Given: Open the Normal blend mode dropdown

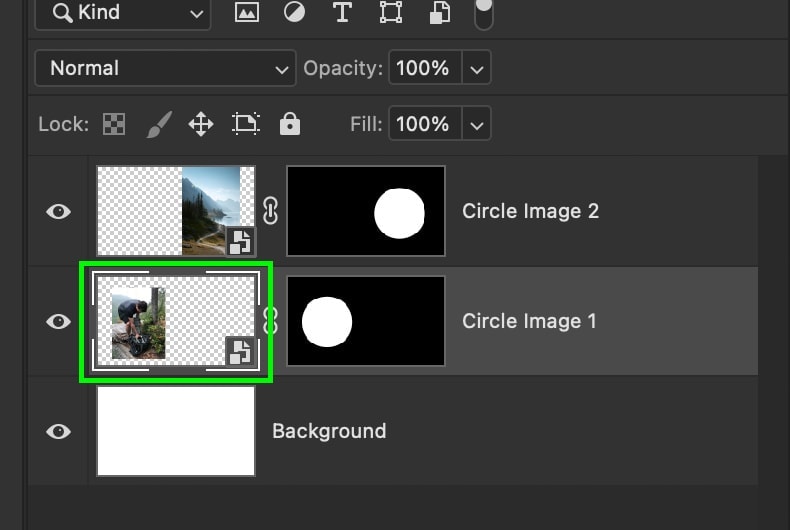Looking at the screenshot, I should tap(165, 68).
